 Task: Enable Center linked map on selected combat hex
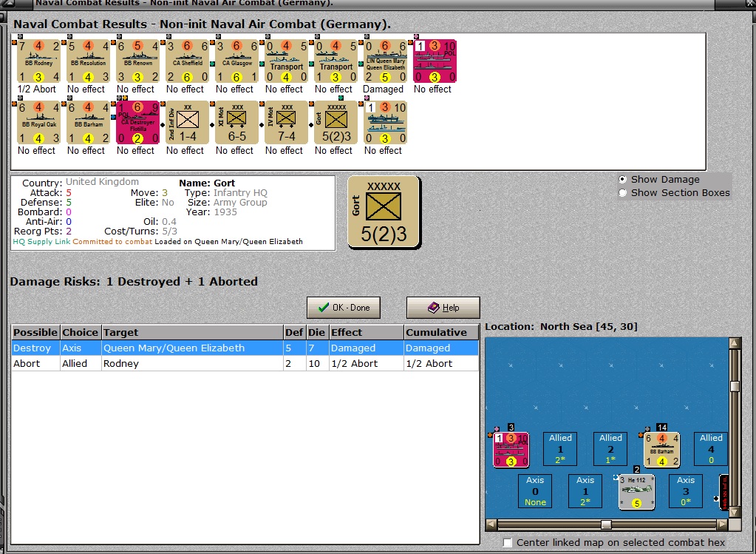click(507, 543)
